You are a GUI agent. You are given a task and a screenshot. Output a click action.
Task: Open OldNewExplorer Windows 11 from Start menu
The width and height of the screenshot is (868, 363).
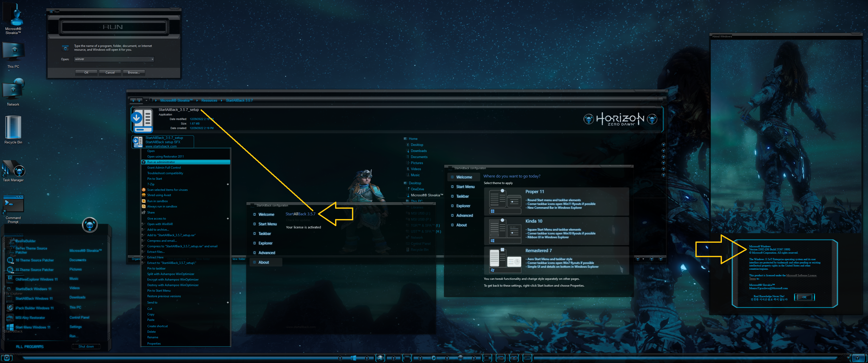point(32,279)
